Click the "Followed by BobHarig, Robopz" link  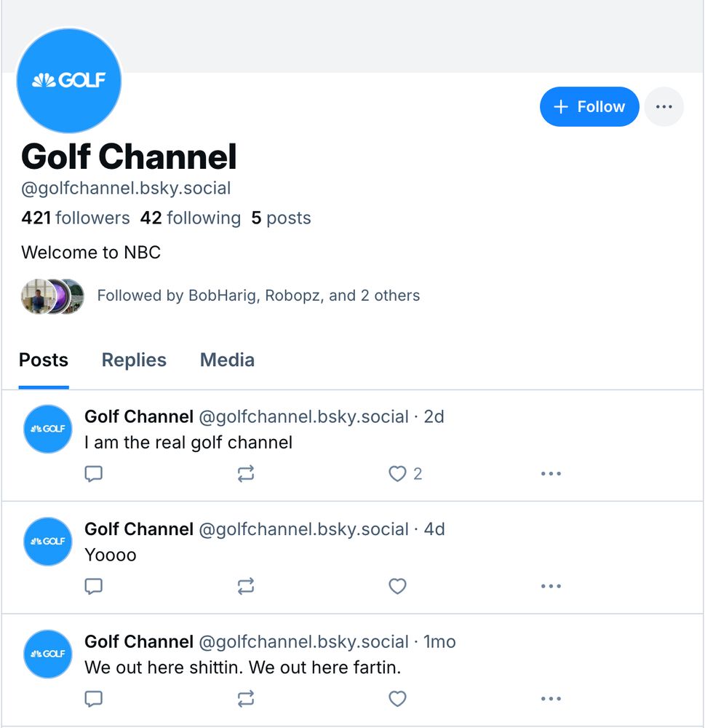[258, 296]
